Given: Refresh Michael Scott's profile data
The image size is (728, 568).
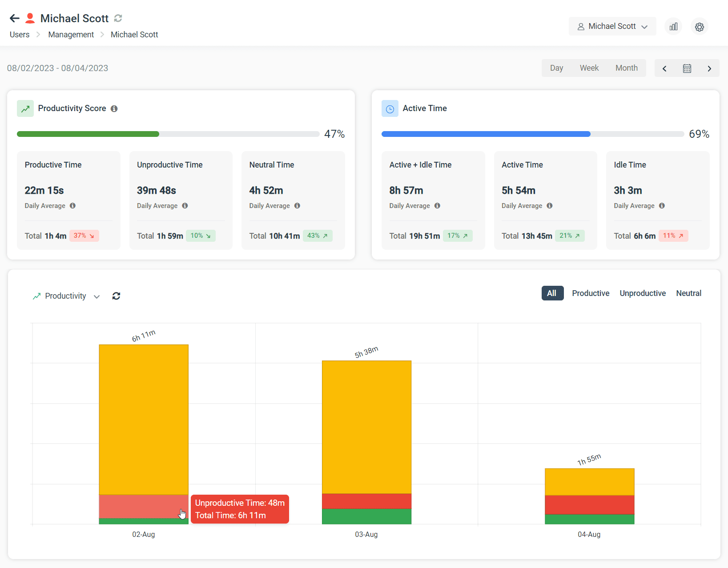Looking at the screenshot, I should point(117,18).
